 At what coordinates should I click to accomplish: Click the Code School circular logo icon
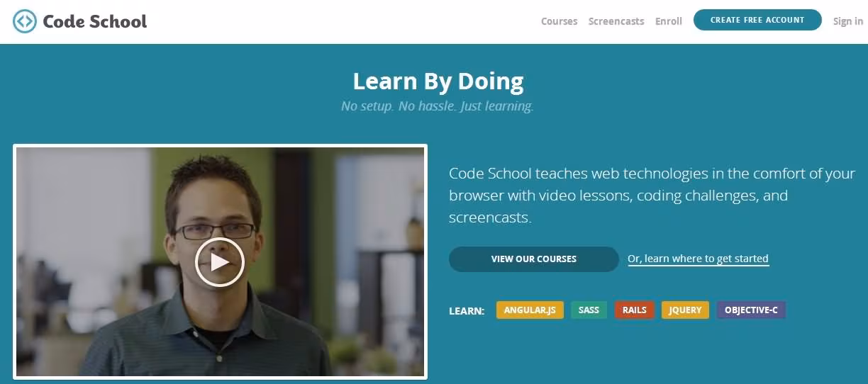pos(25,21)
